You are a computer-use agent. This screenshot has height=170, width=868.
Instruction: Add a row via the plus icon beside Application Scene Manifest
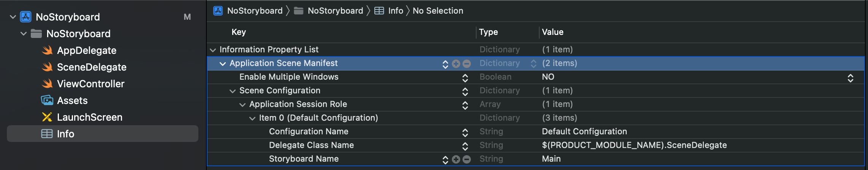click(x=456, y=64)
